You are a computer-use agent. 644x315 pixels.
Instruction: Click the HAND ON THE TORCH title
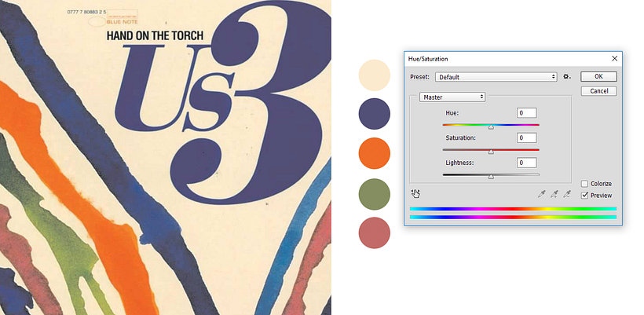coord(155,35)
